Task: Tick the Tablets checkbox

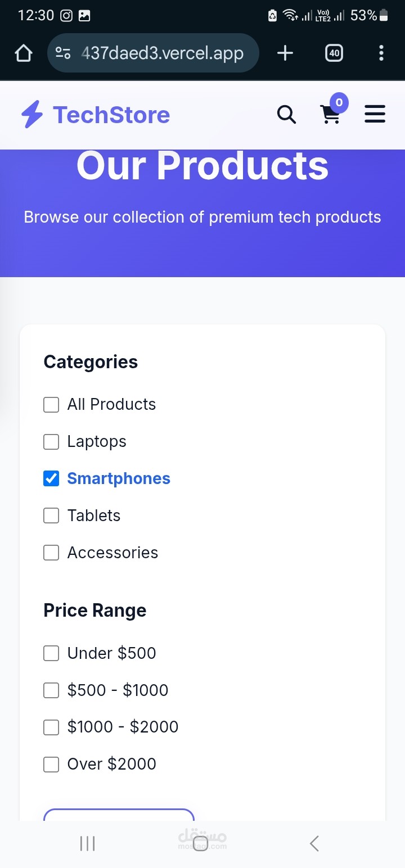Action: [51, 516]
